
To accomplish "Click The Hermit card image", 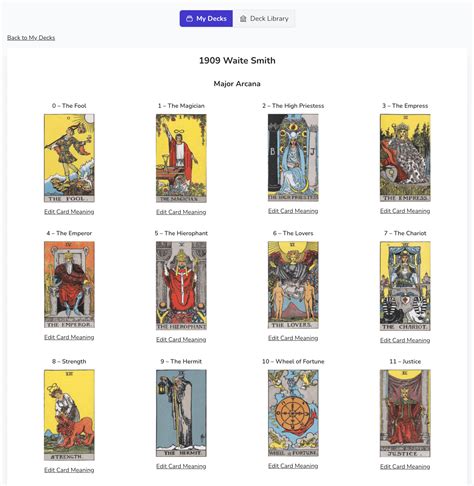I will point(181,413).
